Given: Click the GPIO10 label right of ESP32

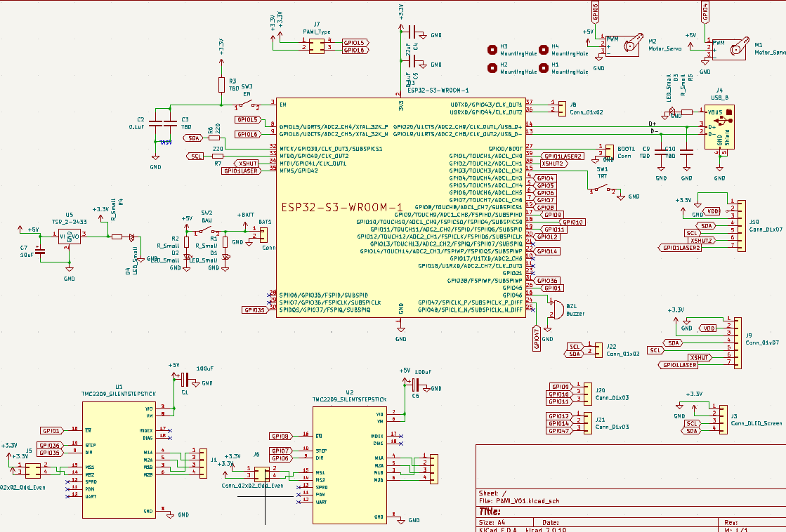Looking at the screenshot, I should [x=572, y=222].
